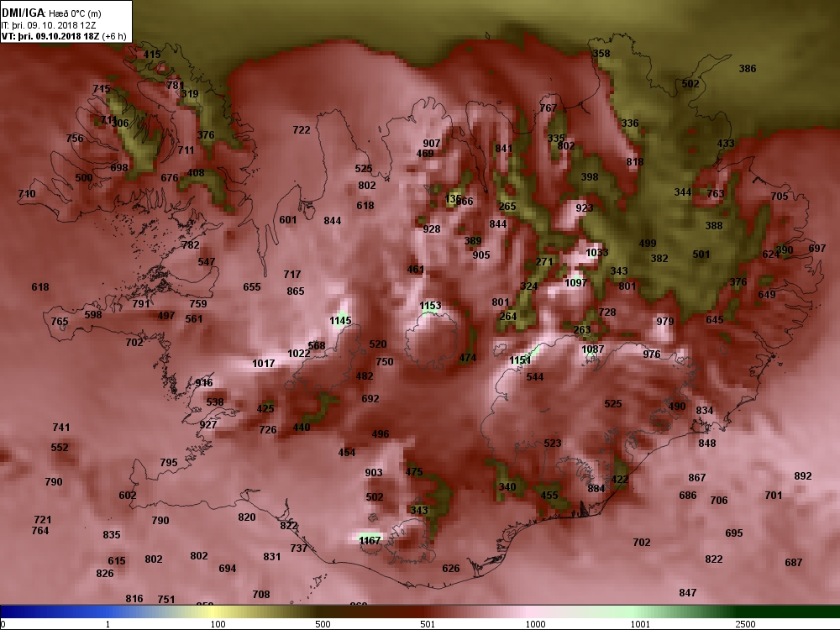Click the map value '697'
The height and width of the screenshot is (630, 840).
click(x=817, y=248)
